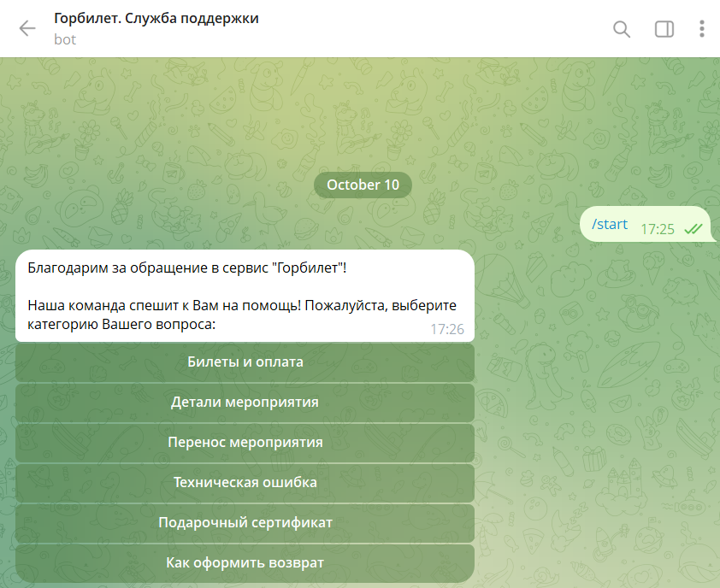Click the /start command in sent message

pyautogui.click(x=609, y=225)
